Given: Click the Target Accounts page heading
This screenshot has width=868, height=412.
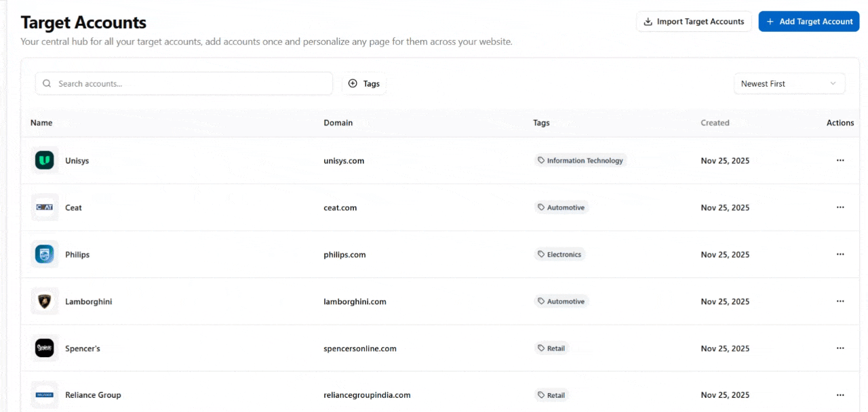Looking at the screenshot, I should point(83,22).
